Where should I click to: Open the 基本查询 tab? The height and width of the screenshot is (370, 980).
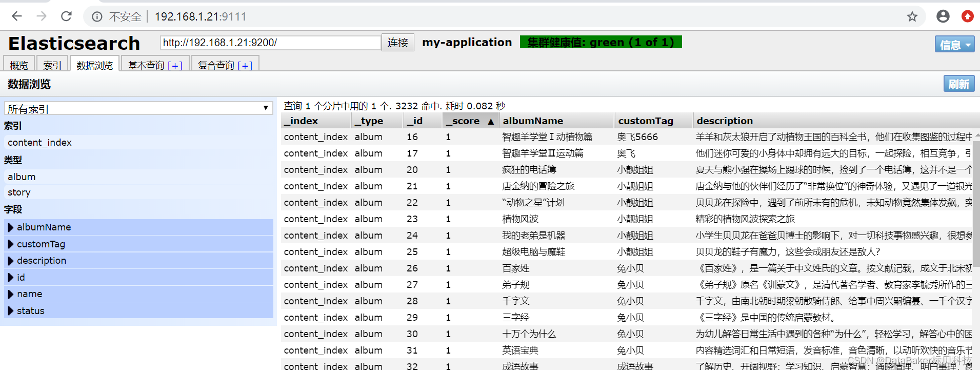coord(146,65)
